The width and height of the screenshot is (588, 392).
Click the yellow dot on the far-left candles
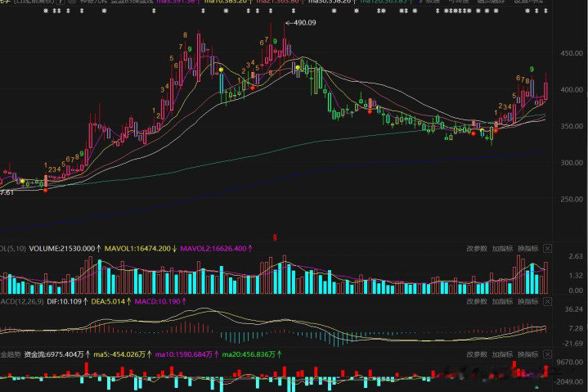click(22, 181)
